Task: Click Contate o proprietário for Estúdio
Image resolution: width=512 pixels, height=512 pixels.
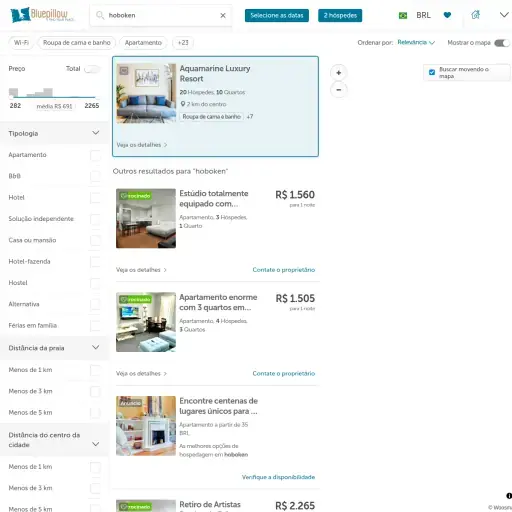Action: [284, 270]
